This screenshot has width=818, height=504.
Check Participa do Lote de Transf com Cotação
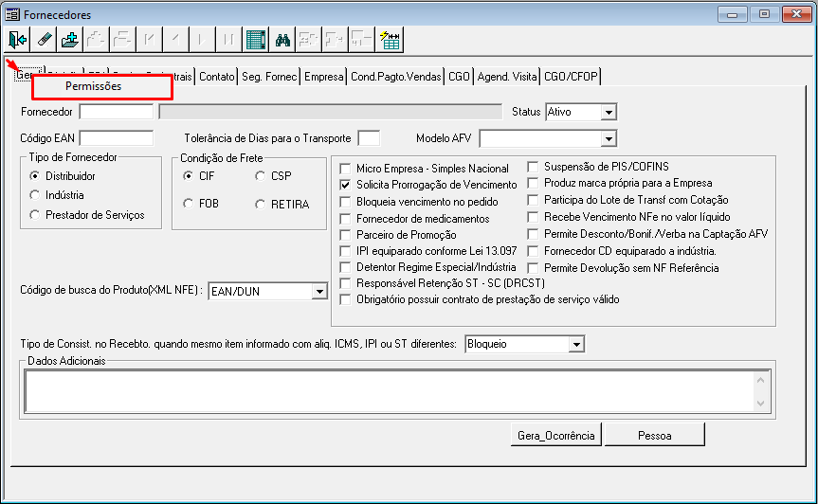pos(533,200)
